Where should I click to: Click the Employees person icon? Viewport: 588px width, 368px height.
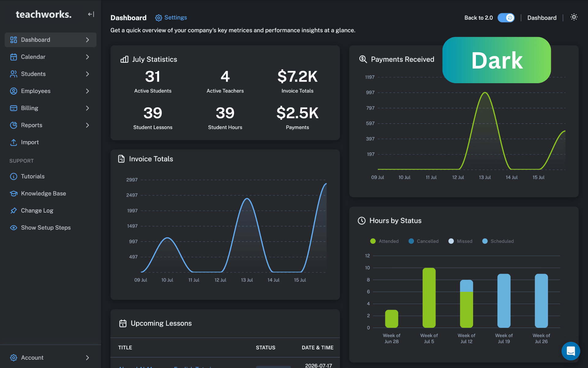click(x=13, y=91)
